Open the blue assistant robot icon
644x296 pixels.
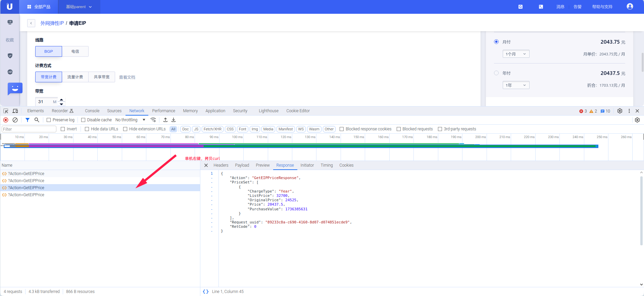[x=15, y=89]
